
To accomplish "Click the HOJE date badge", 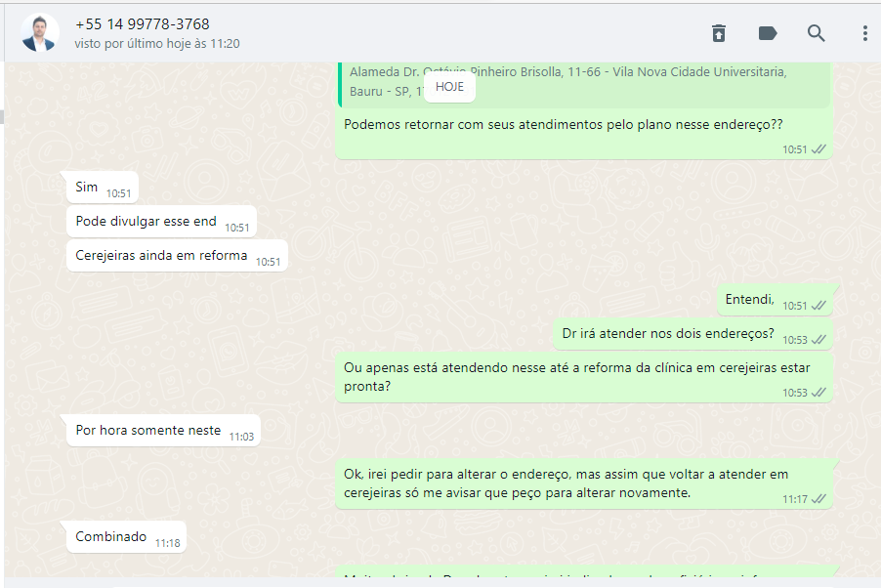I will 449,87.
